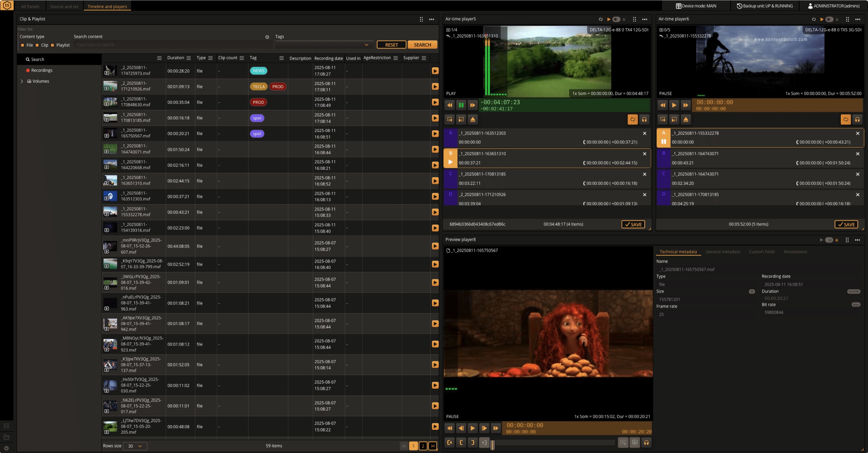
Task: Open settings gear in left sidebar
Action: tap(6, 448)
